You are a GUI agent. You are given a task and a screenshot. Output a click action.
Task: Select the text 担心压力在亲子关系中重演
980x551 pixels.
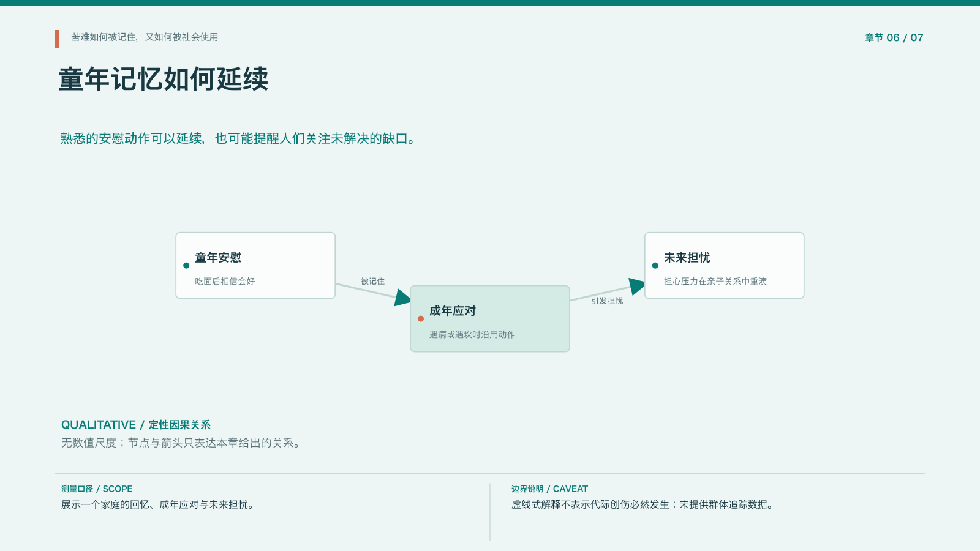(715, 282)
